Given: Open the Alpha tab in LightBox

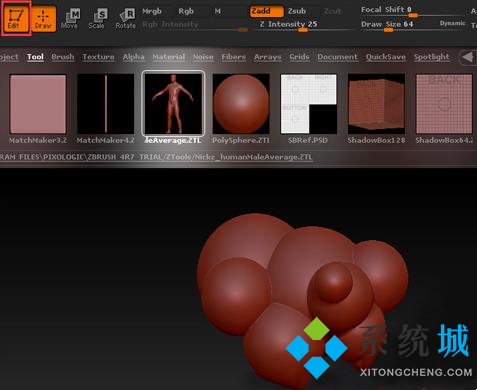Looking at the screenshot, I should coord(133,57).
